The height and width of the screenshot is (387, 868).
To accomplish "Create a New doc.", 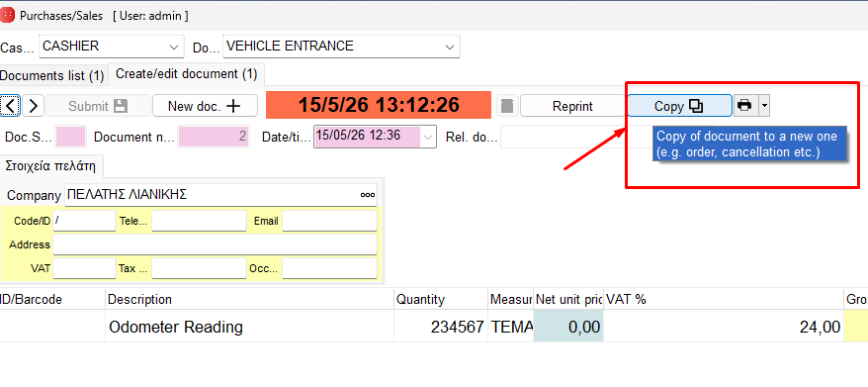I will coord(205,105).
